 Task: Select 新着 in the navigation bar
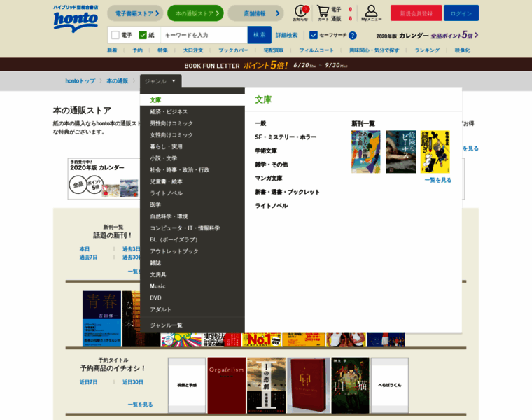tap(112, 50)
